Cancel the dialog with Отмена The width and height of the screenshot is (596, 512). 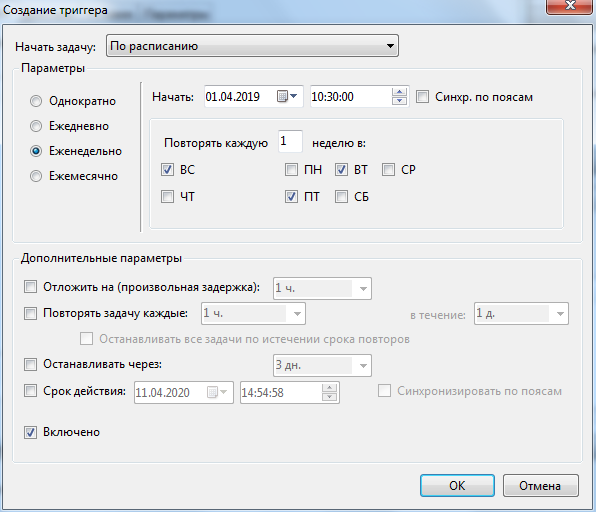tap(541, 485)
